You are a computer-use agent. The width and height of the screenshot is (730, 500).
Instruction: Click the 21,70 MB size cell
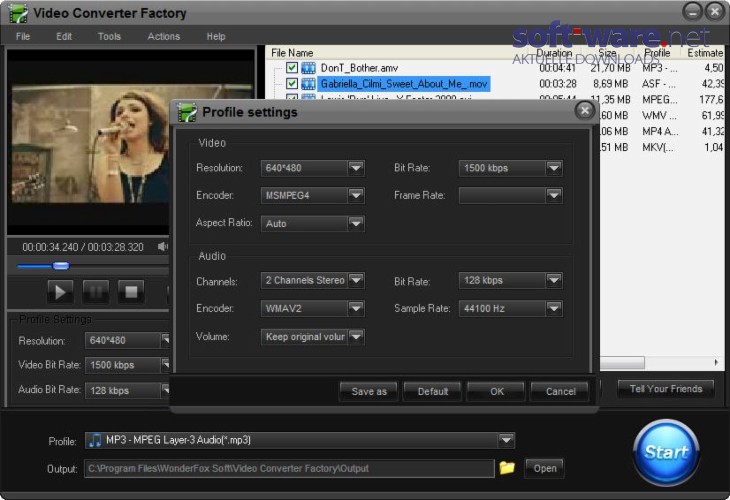(610, 68)
